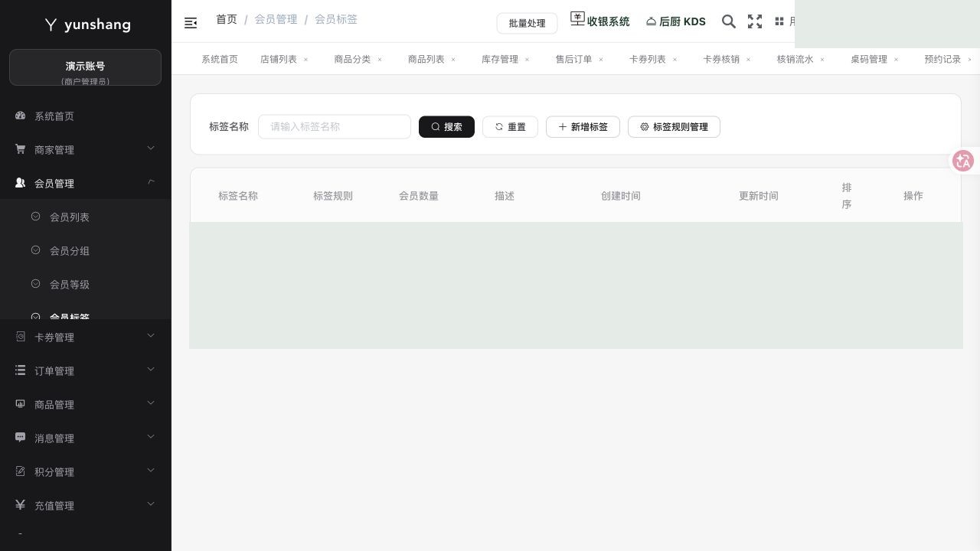Expand the 商家管理 menu
The image size is (980, 551).
86,149
